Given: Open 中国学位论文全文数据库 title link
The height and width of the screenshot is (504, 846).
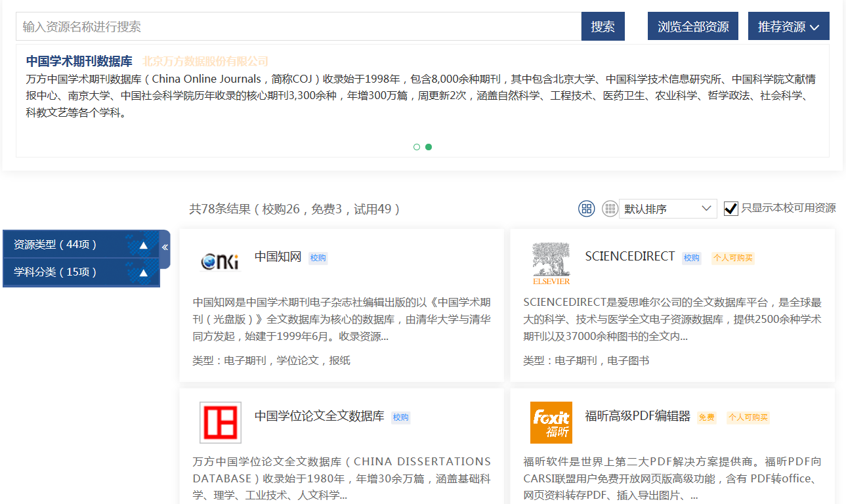Looking at the screenshot, I should 320,415.
